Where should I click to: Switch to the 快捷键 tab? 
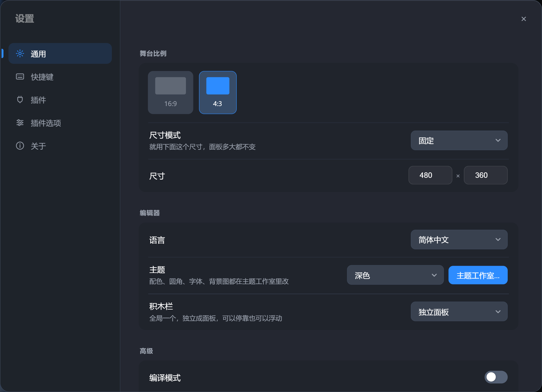tap(60, 77)
